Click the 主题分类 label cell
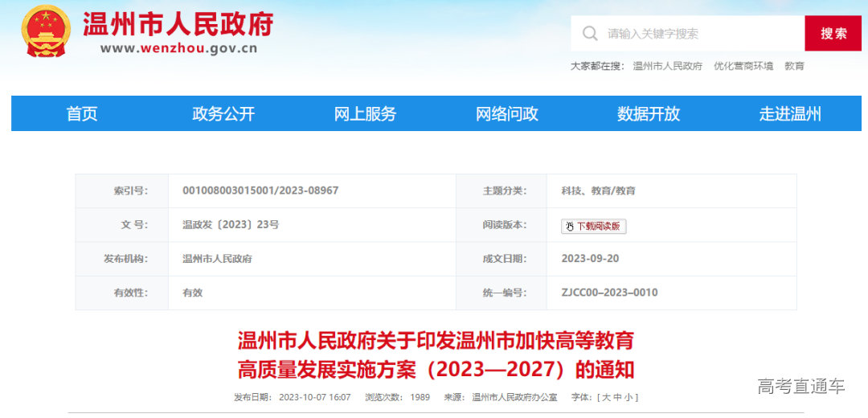This screenshot has width=868, height=418. tap(501, 191)
